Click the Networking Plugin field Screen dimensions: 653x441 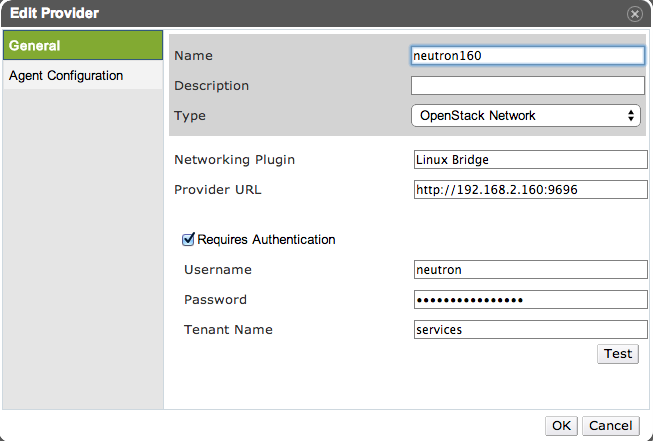click(x=531, y=159)
